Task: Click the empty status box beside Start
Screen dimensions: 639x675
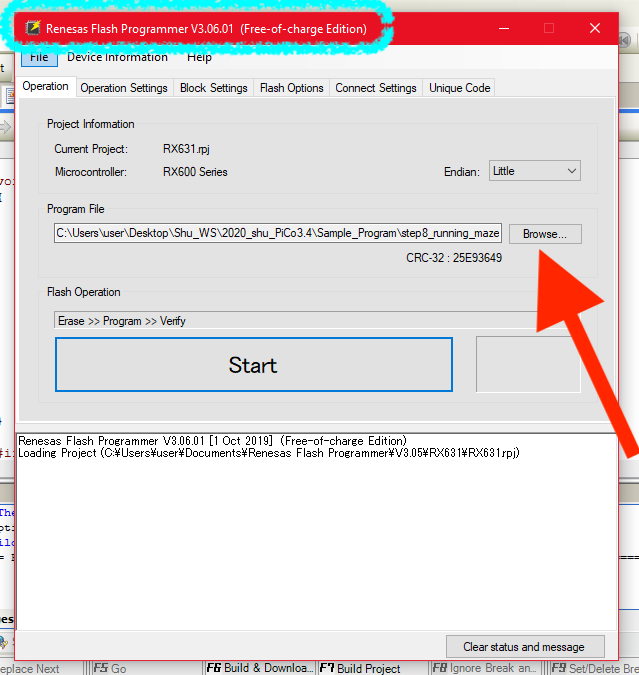Action: [x=528, y=364]
